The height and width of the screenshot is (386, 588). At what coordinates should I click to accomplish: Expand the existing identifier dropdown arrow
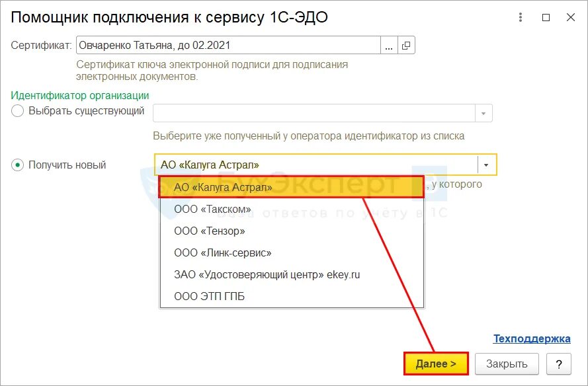point(483,113)
